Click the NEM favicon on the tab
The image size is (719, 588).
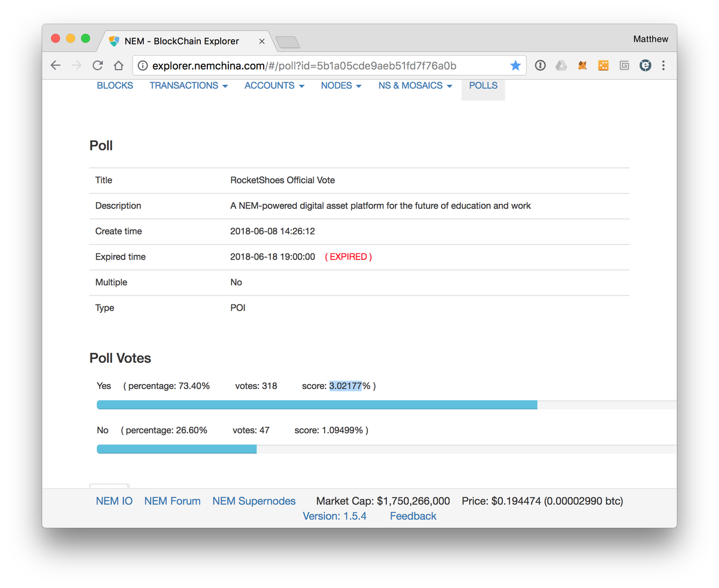pyautogui.click(x=114, y=41)
